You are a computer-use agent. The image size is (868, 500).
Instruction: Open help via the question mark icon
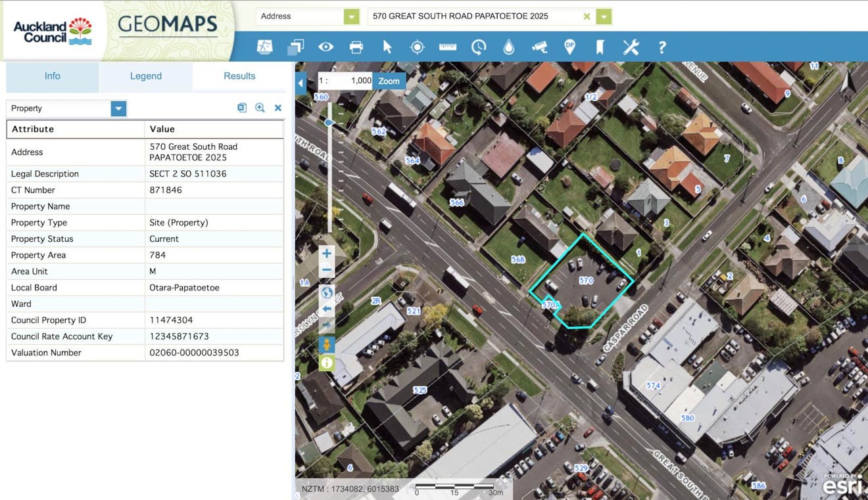[662, 47]
